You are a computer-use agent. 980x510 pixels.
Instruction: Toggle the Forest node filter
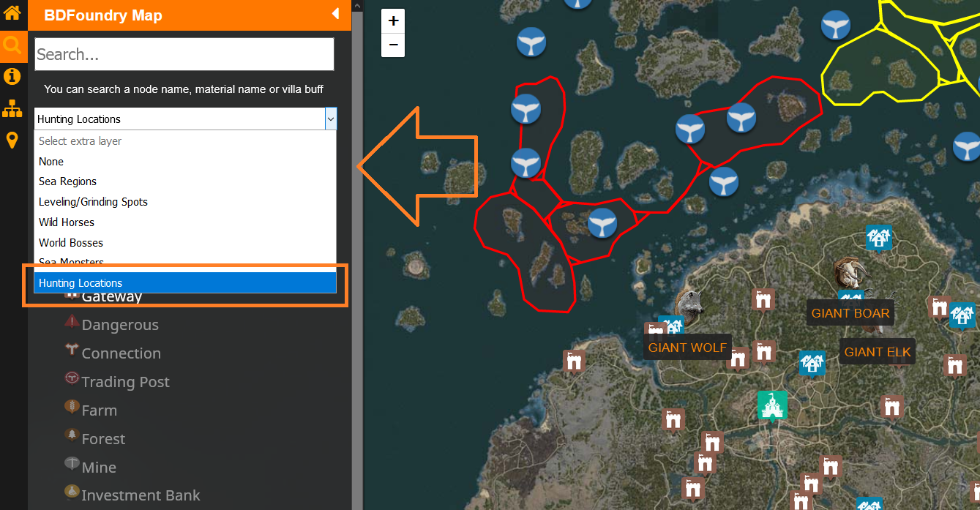click(95, 439)
